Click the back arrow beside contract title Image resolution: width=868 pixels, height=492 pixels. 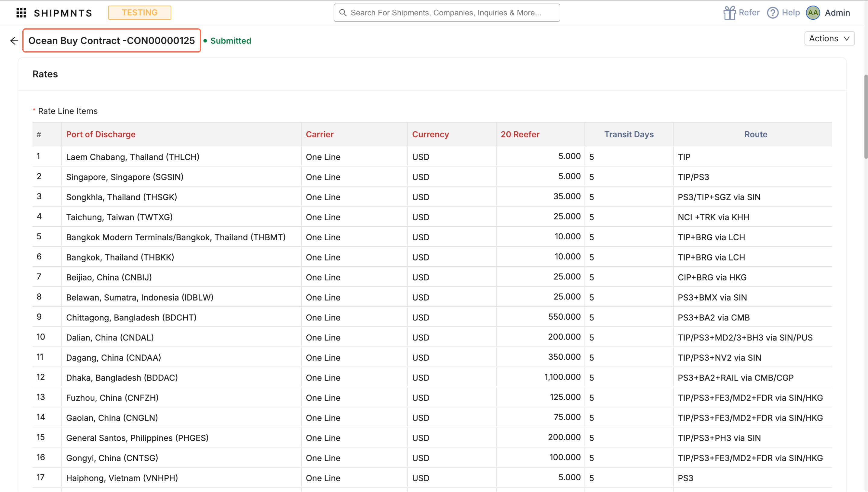tap(14, 41)
